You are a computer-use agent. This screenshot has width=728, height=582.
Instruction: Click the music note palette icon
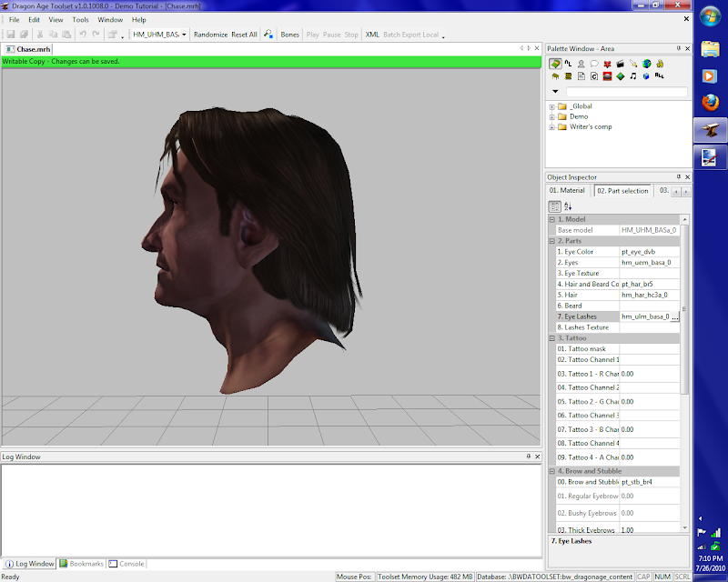point(633,77)
